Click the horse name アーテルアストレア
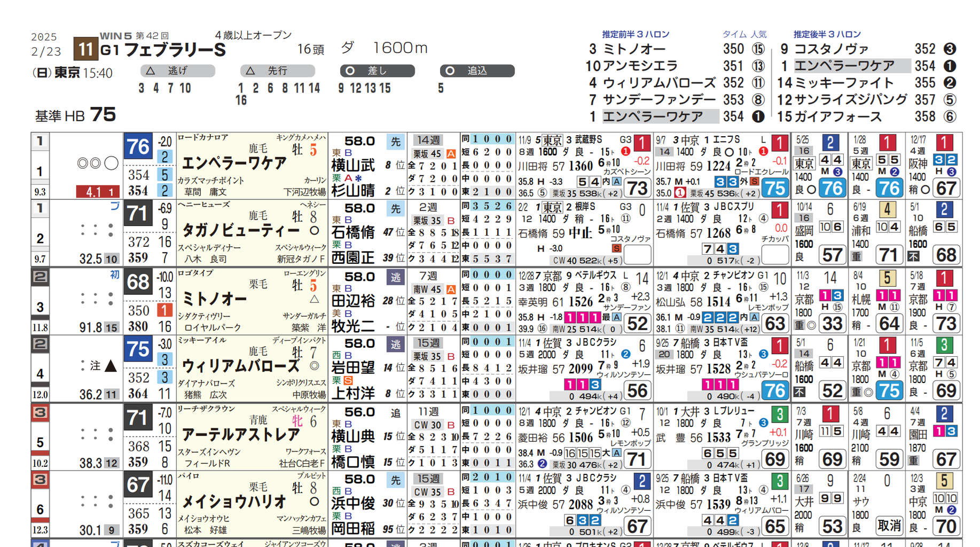The image size is (980, 547). coord(240,435)
